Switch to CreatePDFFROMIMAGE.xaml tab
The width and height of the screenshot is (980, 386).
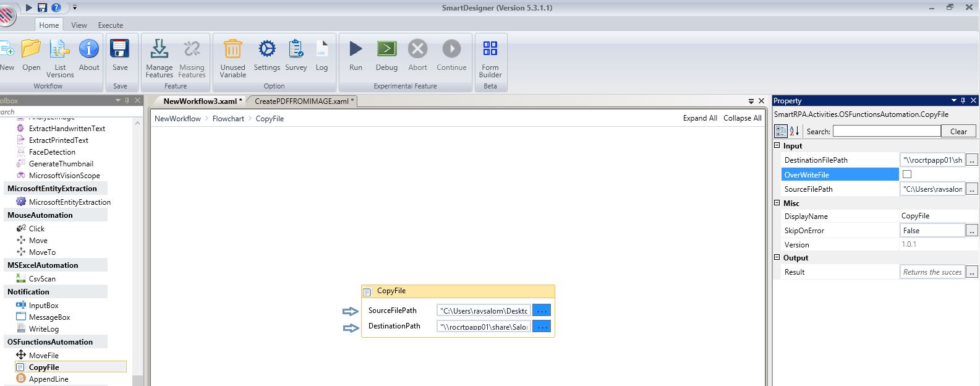304,101
